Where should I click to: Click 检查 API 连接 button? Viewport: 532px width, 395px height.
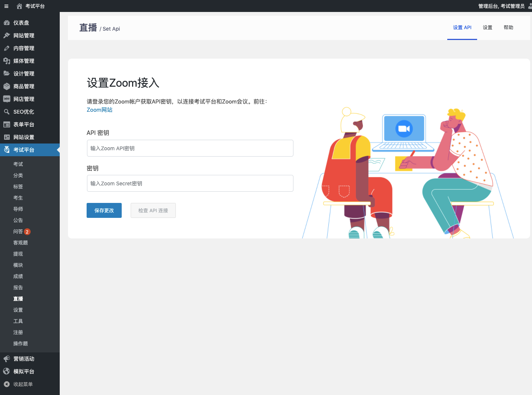tap(153, 210)
